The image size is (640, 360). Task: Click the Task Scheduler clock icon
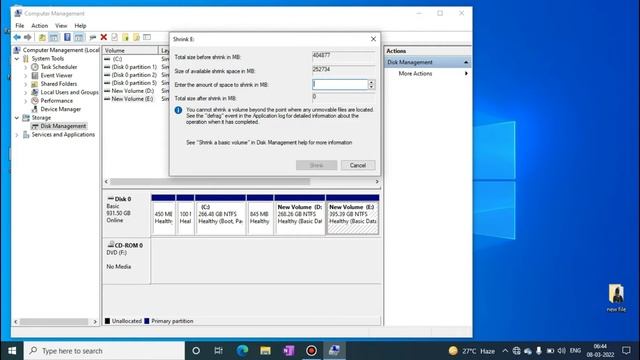pos(35,67)
